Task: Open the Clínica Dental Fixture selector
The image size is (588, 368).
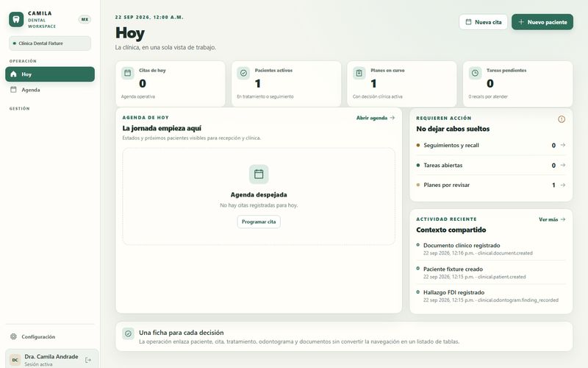Action: point(50,43)
